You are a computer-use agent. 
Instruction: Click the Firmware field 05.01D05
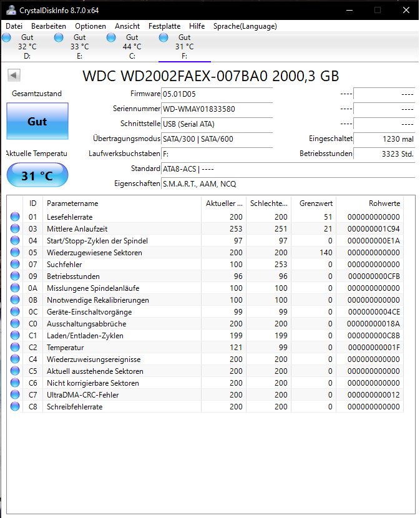click(217, 94)
